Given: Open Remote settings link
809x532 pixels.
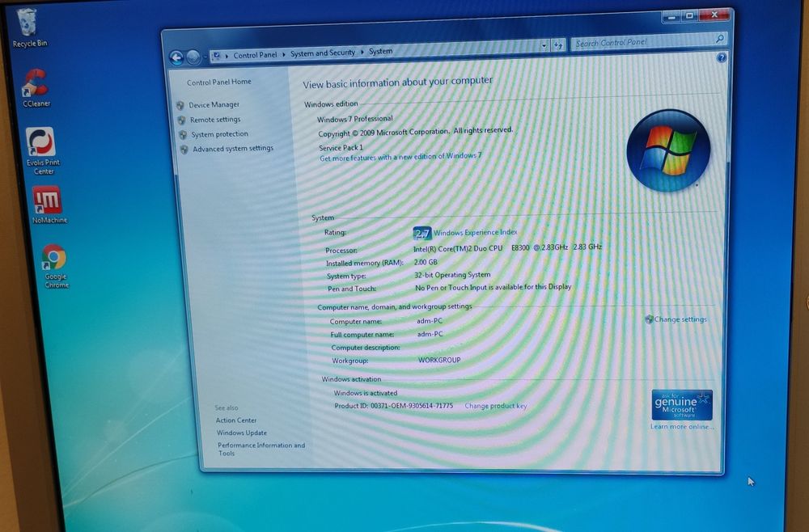Looking at the screenshot, I should pos(215,120).
